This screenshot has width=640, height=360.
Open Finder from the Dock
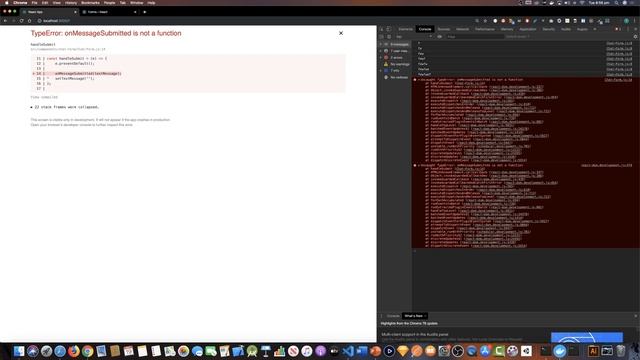click(x=19, y=351)
